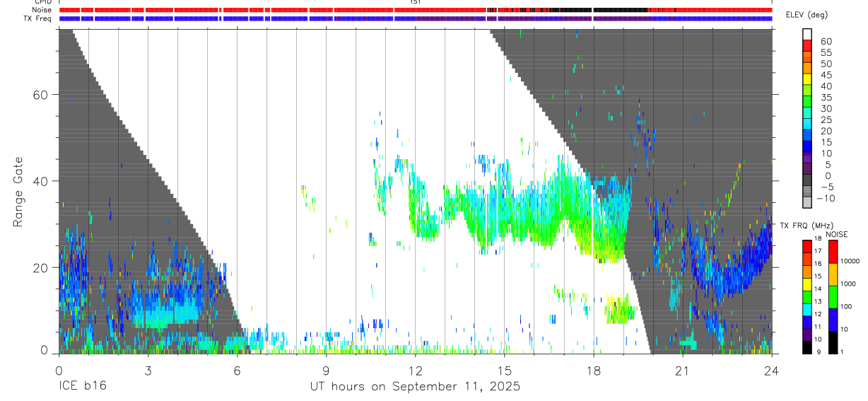868x401 pixels.
Task: Click the x-axis tick label '18'
Action: (x=594, y=370)
